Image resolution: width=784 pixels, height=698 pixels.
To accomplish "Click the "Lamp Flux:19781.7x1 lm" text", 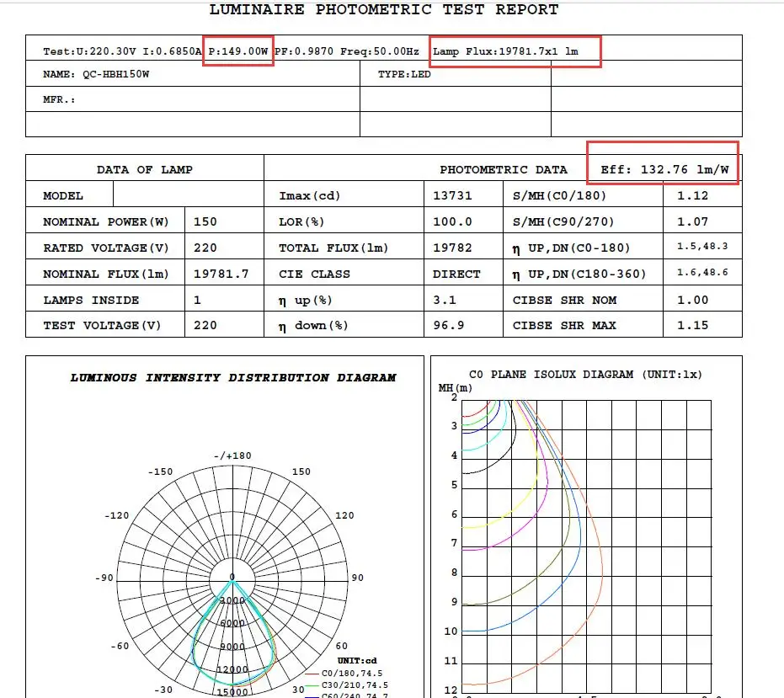I will click(505, 51).
